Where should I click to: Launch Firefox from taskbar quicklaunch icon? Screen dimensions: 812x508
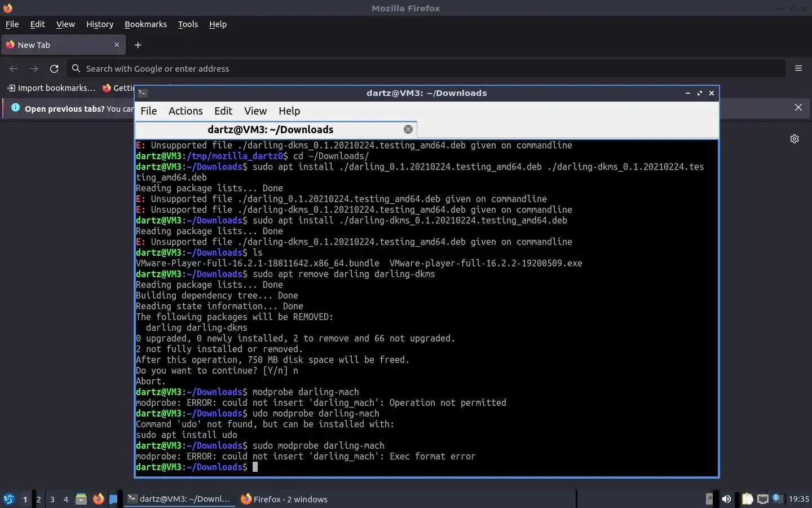coord(98,499)
